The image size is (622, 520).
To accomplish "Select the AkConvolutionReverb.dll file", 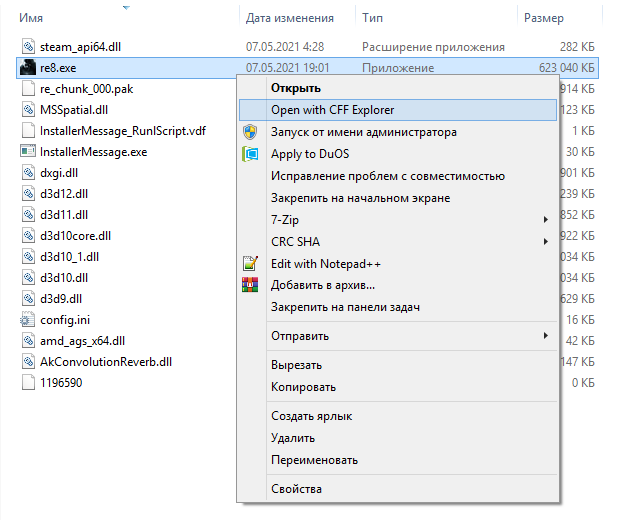I will pos(106,362).
